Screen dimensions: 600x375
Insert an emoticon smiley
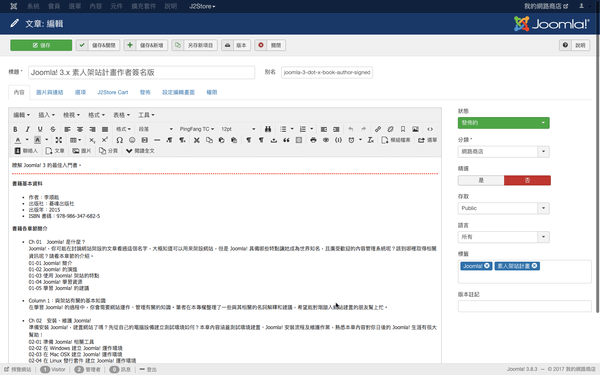click(x=132, y=140)
